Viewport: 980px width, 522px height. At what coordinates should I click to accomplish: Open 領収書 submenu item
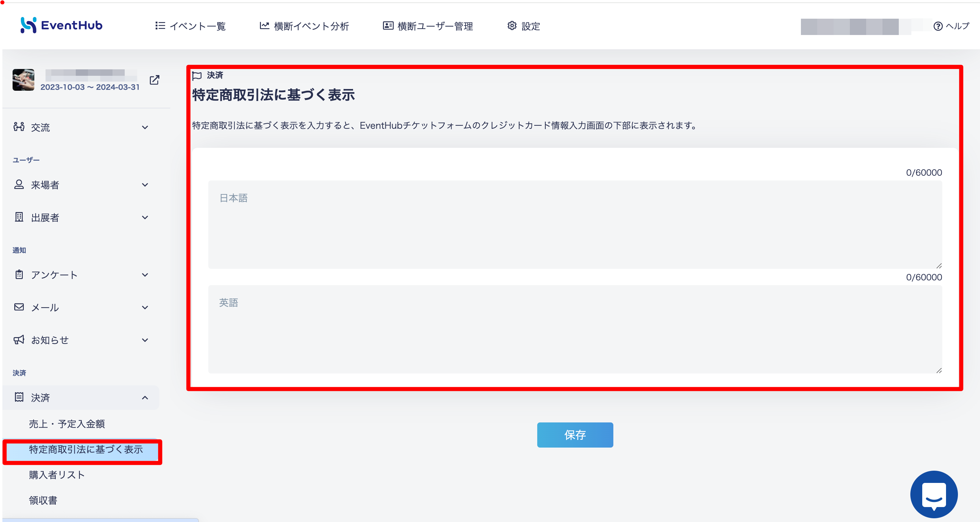43,500
